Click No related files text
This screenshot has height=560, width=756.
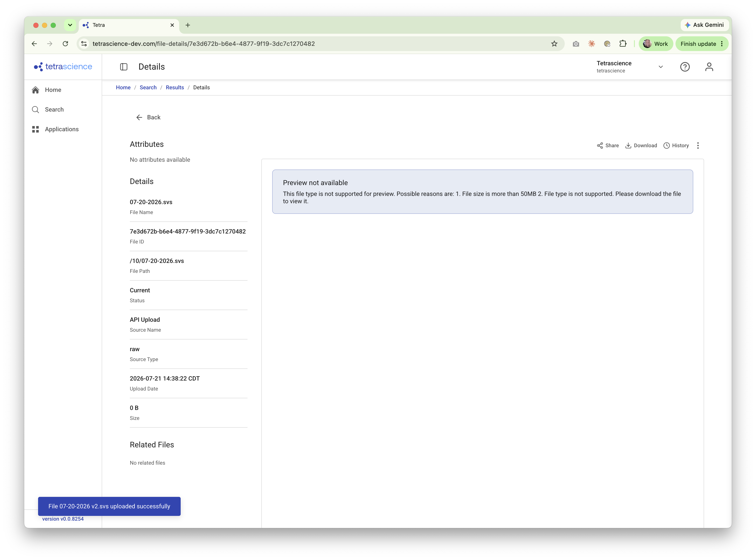[148, 463]
